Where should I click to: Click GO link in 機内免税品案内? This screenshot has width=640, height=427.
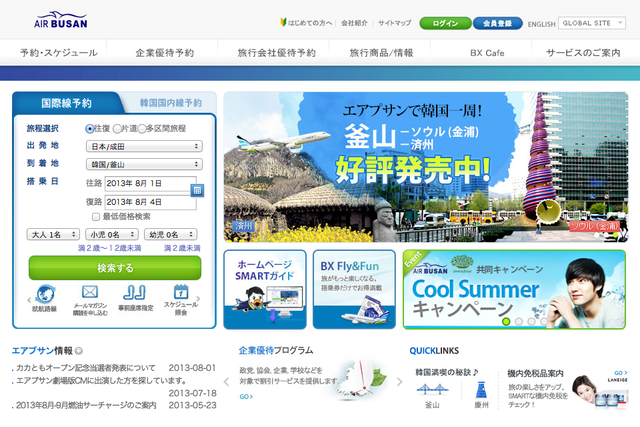(x=621, y=373)
